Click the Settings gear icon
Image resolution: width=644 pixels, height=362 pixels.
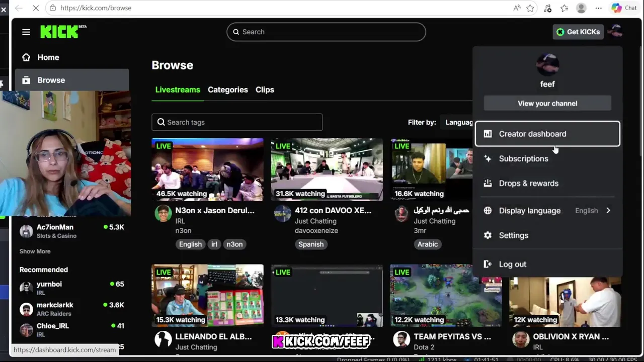pyautogui.click(x=488, y=235)
